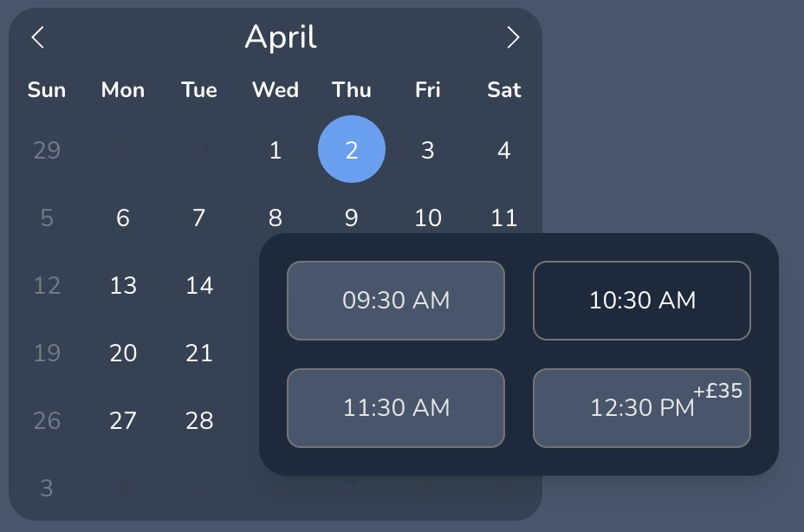Go to the previous month
Viewport: 804px width, 532px height.
tap(37, 37)
